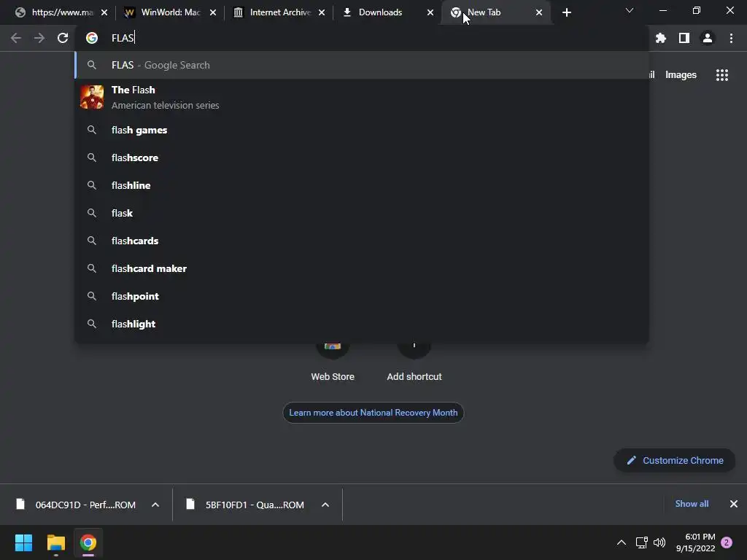This screenshot has height=560, width=747.
Task: Click the Google icon in address bar
Action: [92, 38]
